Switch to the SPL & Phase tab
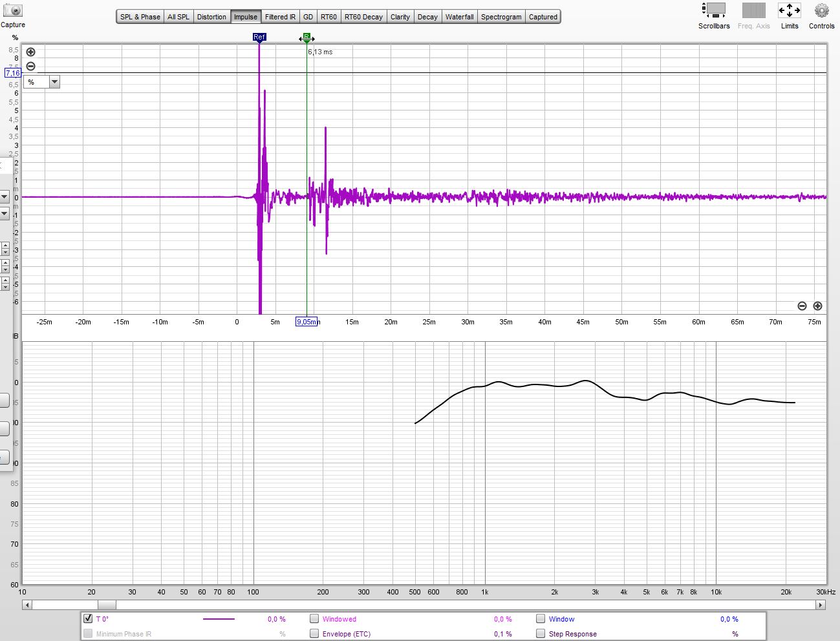 pos(140,17)
